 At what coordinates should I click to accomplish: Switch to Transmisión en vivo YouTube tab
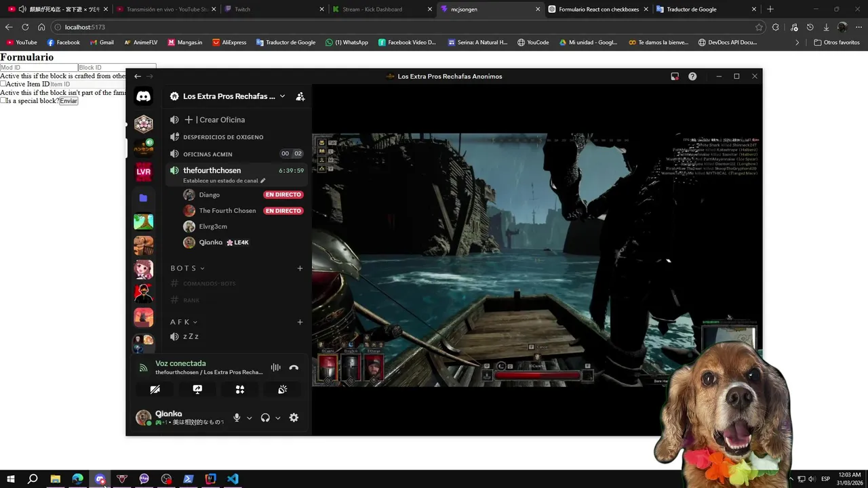click(x=165, y=9)
